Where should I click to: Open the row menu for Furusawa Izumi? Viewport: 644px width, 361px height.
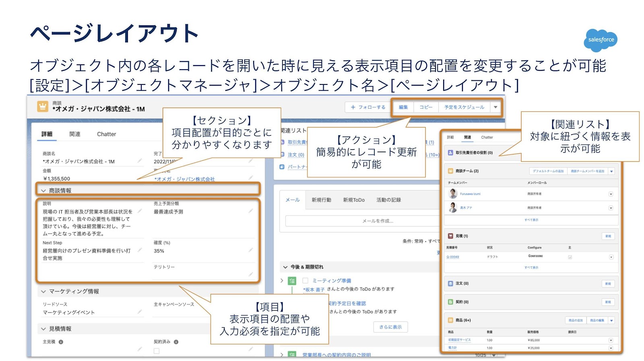pyautogui.click(x=611, y=194)
